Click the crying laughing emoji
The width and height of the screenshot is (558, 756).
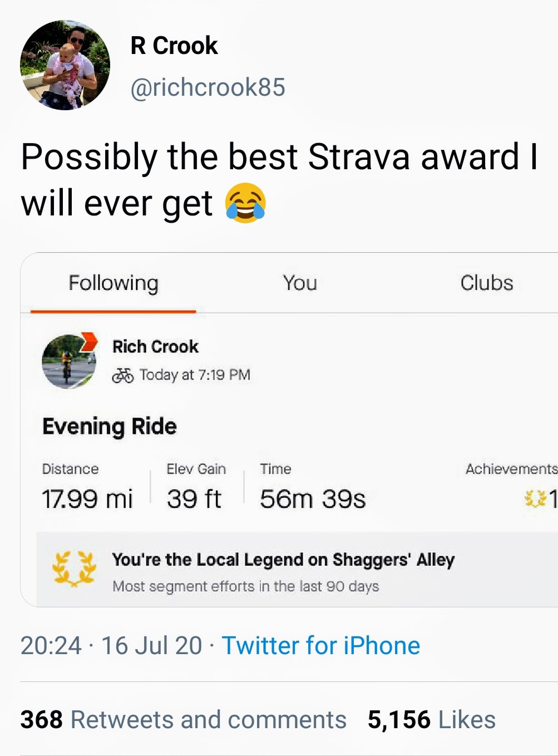(x=245, y=203)
